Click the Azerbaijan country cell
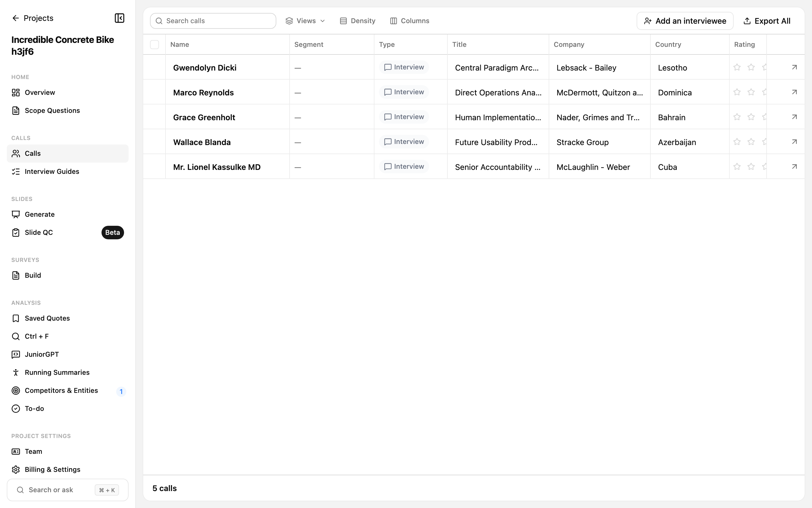The width and height of the screenshot is (812, 508). pos(690,142)
